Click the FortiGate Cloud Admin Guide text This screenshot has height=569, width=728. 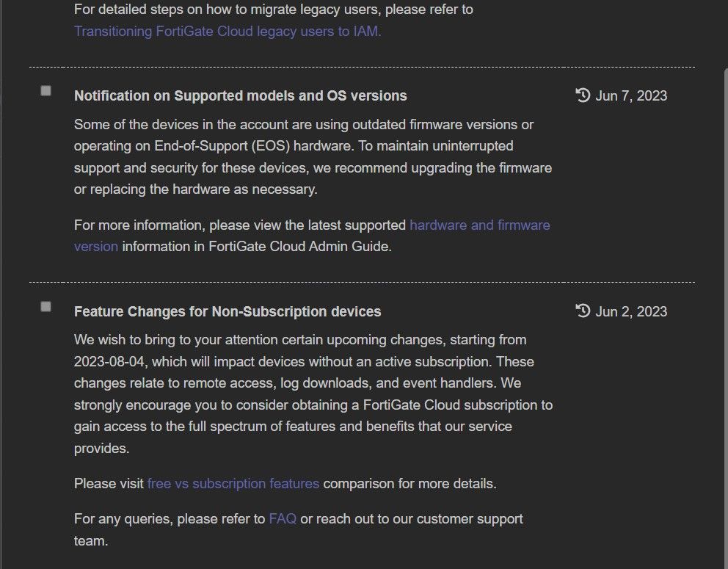click(x=294, y=247)
